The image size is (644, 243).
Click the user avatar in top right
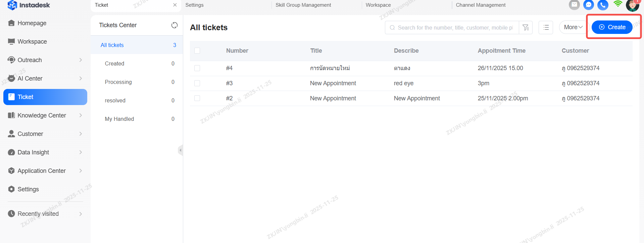pyautogui.click(x=632, y=5)
